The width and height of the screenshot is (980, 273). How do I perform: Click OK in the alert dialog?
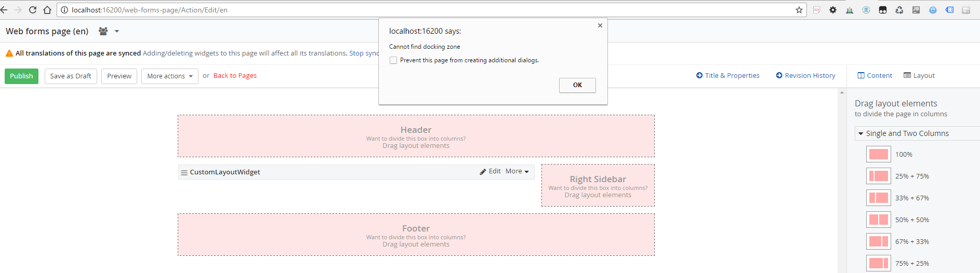point(577,85)
